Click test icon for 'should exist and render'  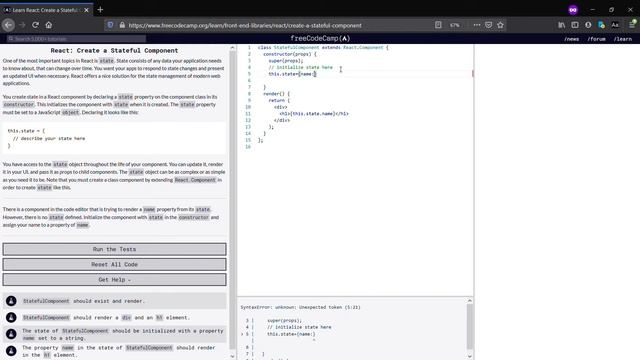pyautogui.click(x=11, y=301)
